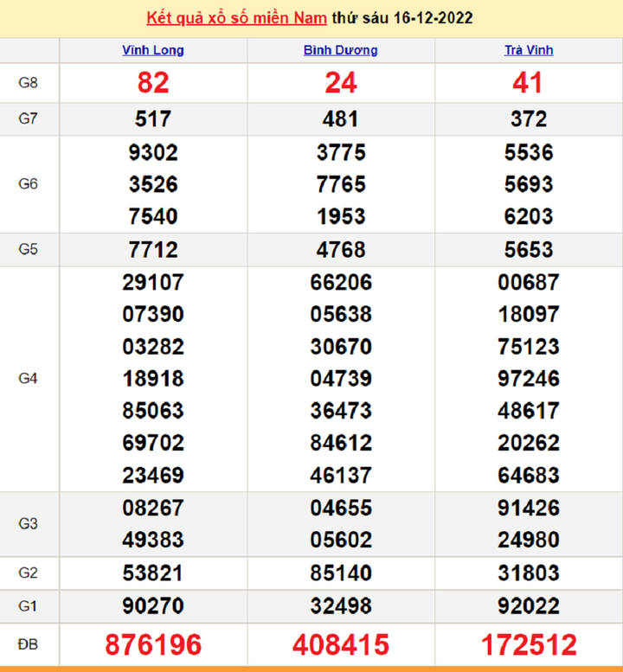Select G3 number 49383
Viewport: 623px width, 672px height.
coord(153,540)
